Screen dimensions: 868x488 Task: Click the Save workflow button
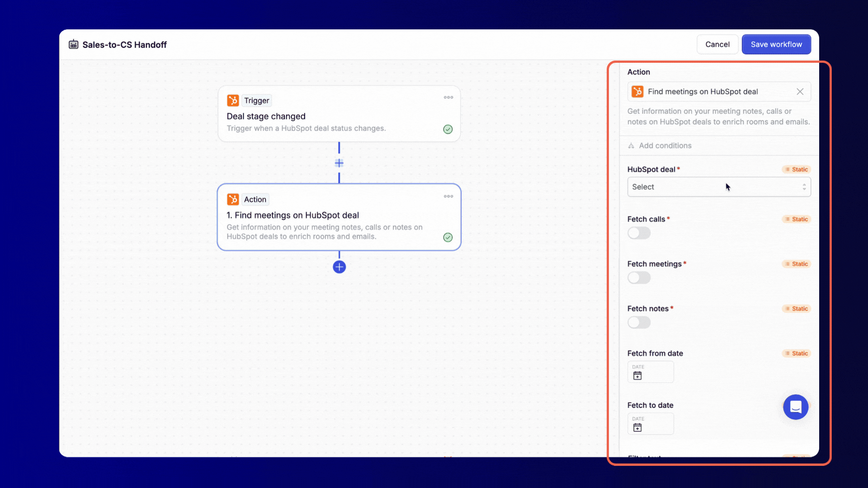[x=776, y=44]
